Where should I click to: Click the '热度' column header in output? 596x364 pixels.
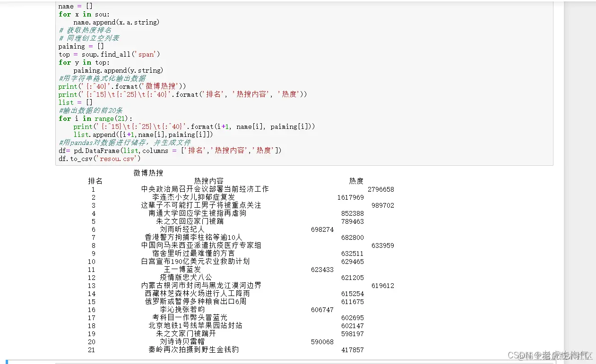coord(356,181)
